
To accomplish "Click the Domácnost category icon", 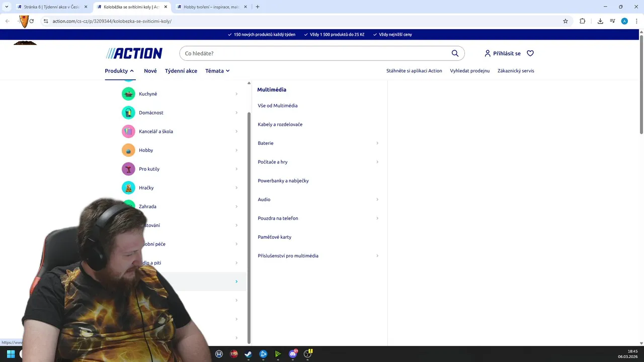I will coord(128,113).
